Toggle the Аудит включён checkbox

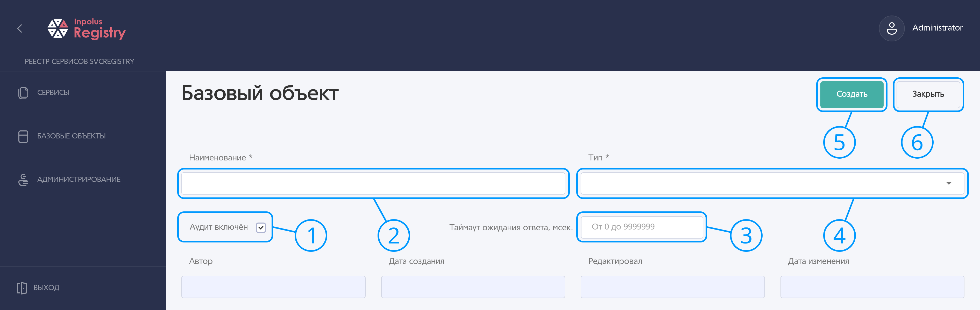tap(261, 227)
